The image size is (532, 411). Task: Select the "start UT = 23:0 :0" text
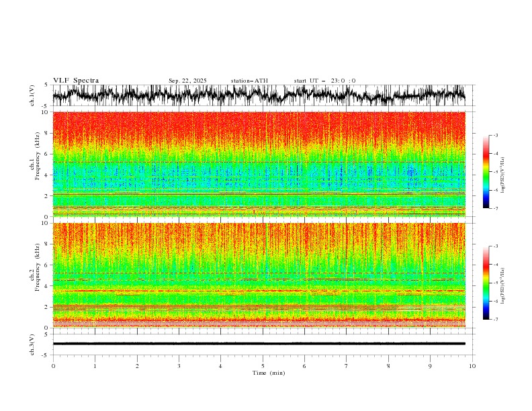324,81
